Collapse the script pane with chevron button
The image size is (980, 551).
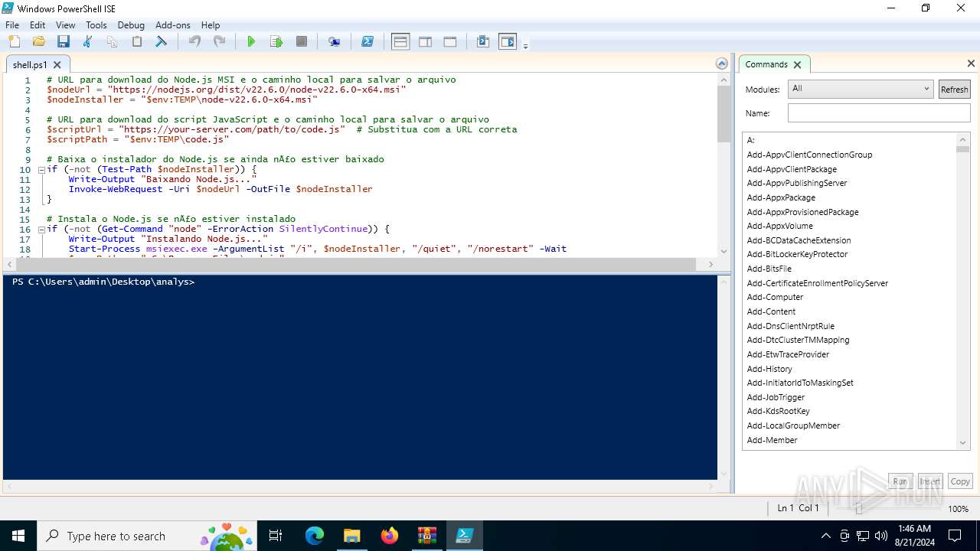click(x=721, y=64)
